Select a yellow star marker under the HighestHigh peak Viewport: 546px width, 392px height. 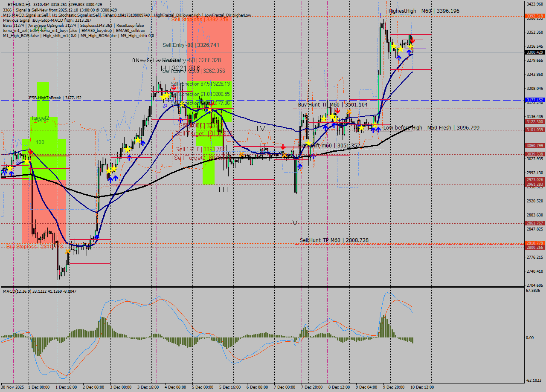(394, 46)
